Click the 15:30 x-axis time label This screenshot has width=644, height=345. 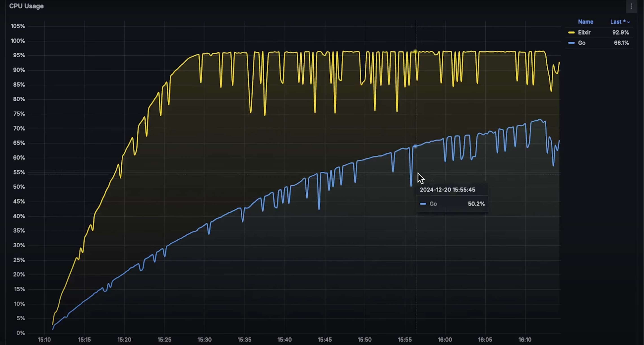pos(204,340)
